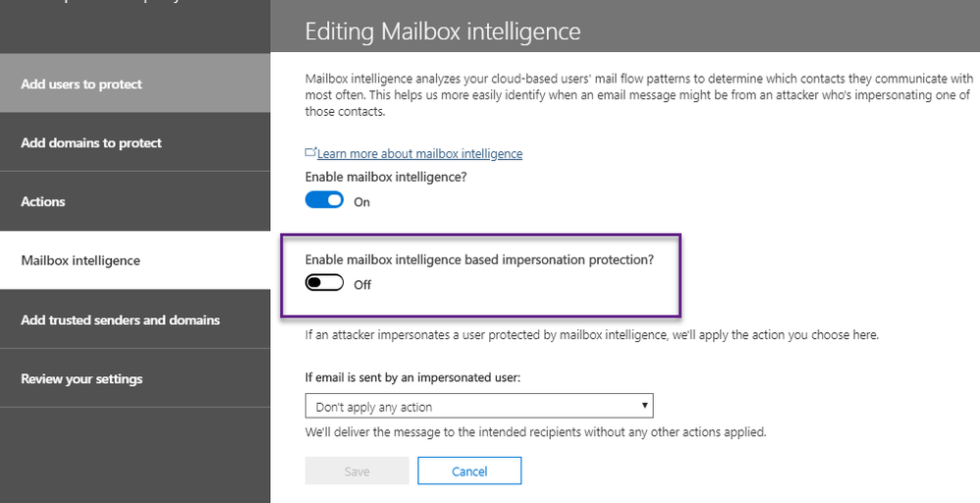
Task: Click the external-link icon beside Learn more
Action: (310, 153)
